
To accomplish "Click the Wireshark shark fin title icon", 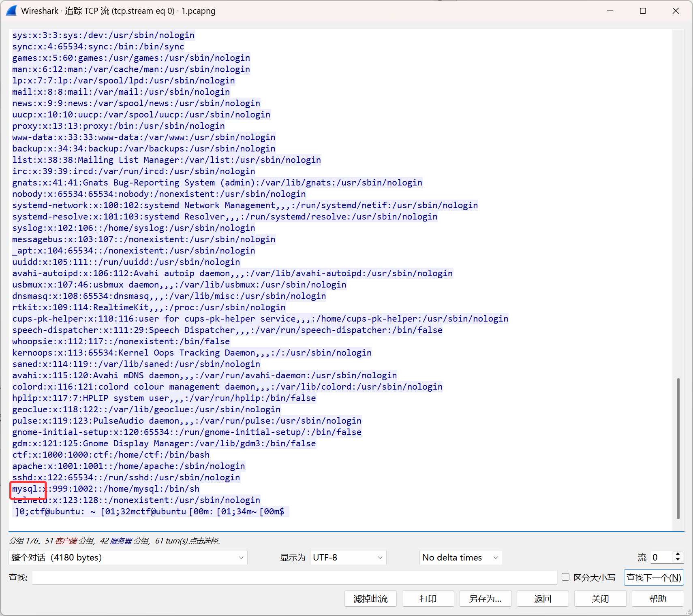I will (x=11, y=11).
